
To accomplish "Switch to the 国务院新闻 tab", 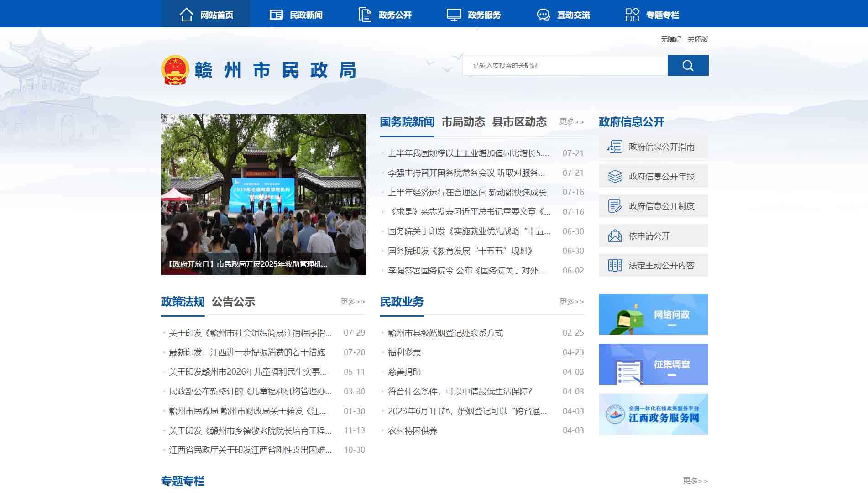I will [x=407, y=122].
